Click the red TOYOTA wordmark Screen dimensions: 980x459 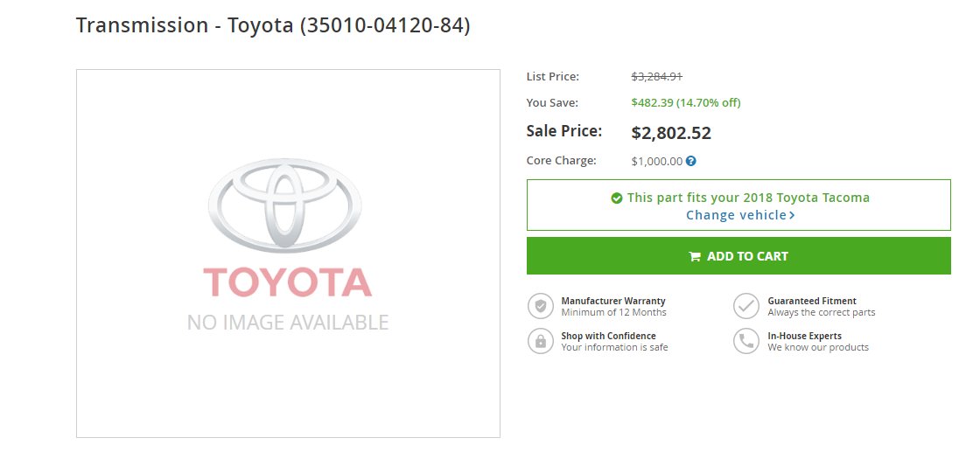click(x=288, y=282)
